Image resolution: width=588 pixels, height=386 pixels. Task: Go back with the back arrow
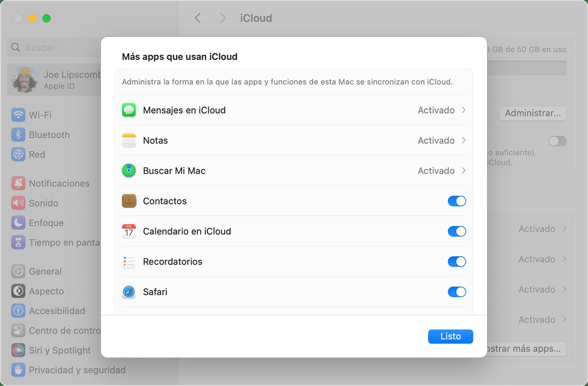pos(197,18)
